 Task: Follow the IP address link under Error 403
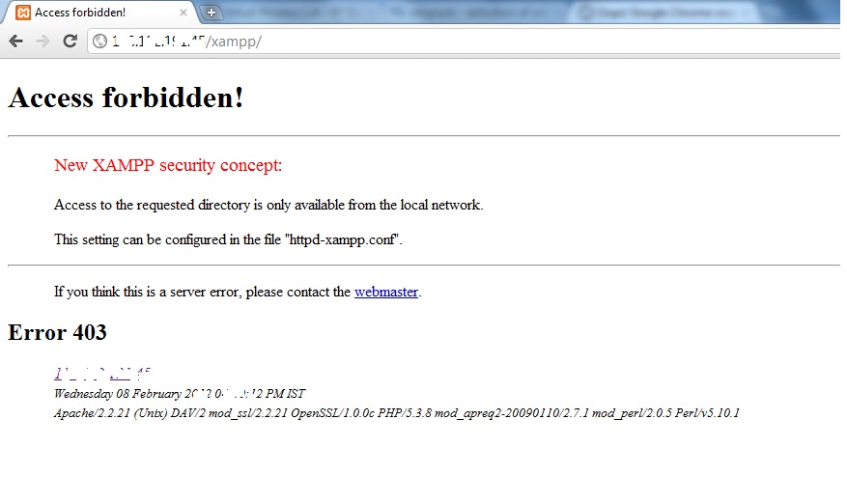[102, 374]
